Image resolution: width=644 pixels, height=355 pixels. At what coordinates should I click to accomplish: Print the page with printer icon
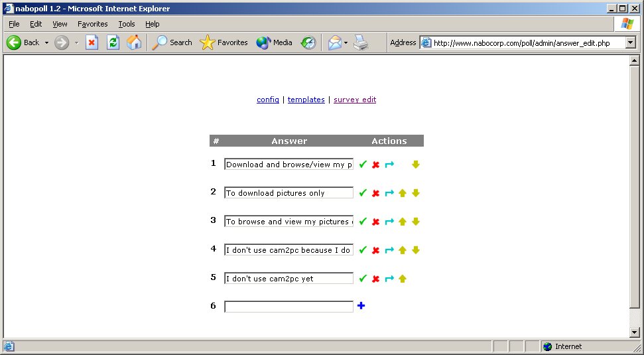point(361,42)
